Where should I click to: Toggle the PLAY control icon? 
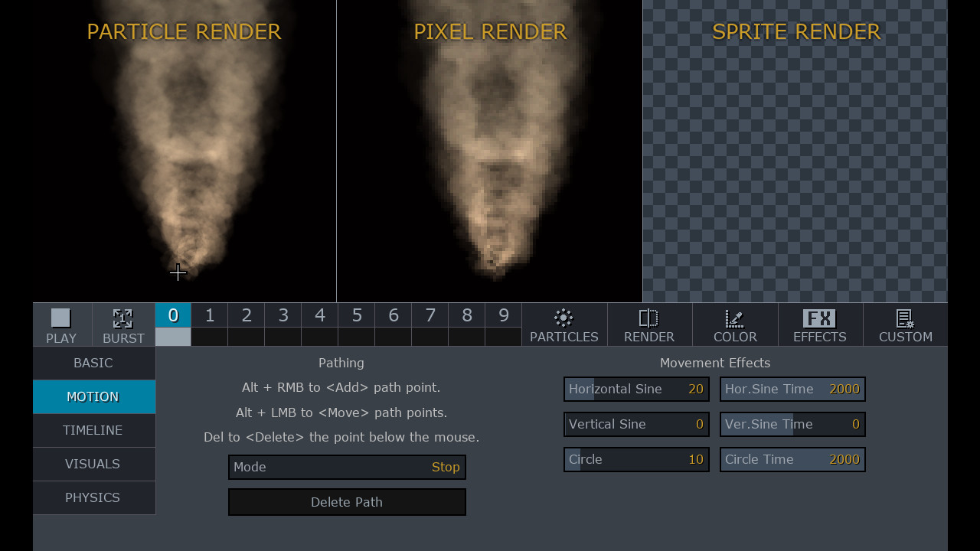[60, 324]
